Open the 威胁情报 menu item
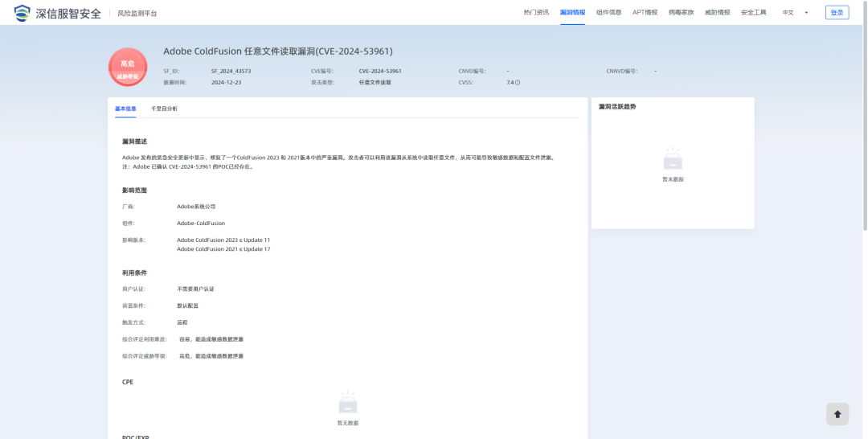868x439 pixels. pos(718,13)
